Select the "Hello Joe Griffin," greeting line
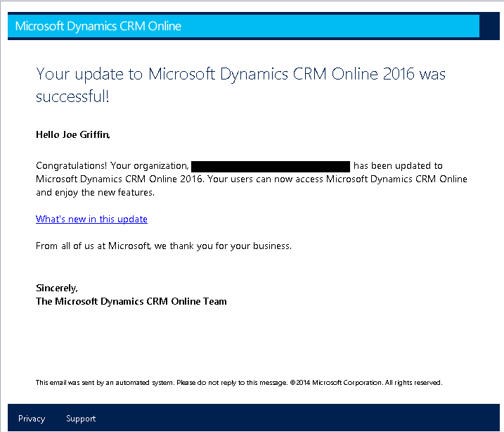Image resolution: width=504 pixels, height=432 pixels. tap(73, 134)
